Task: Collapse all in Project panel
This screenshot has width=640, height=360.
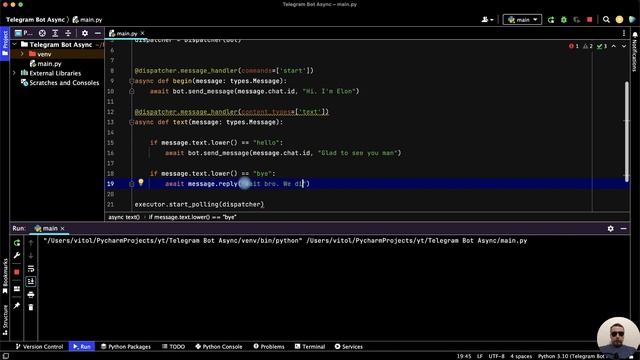Action: pyautogui.click(x=68, y=33)
